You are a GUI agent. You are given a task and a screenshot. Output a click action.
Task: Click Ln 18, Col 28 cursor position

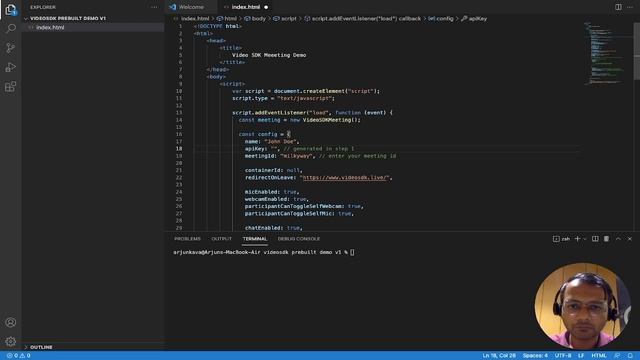click(x=499, y=356)
